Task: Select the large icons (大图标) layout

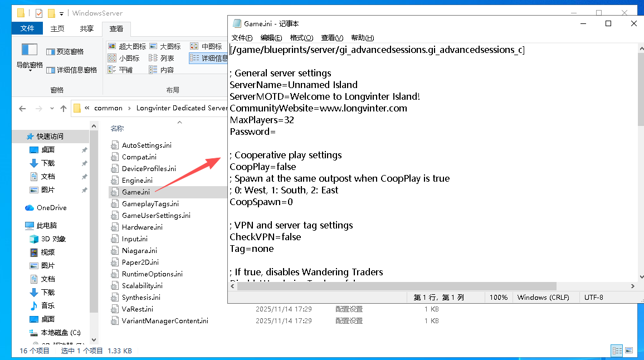Action: (165, 46)
